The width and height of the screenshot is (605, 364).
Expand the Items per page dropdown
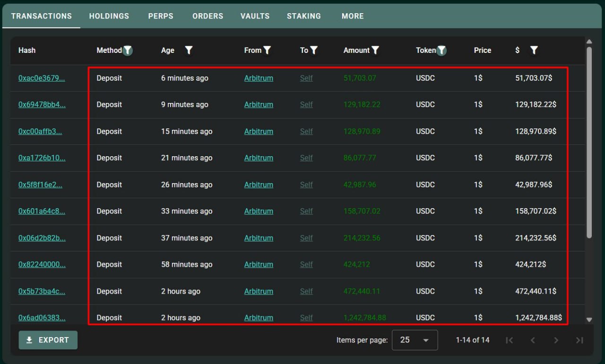coord(415,340)
